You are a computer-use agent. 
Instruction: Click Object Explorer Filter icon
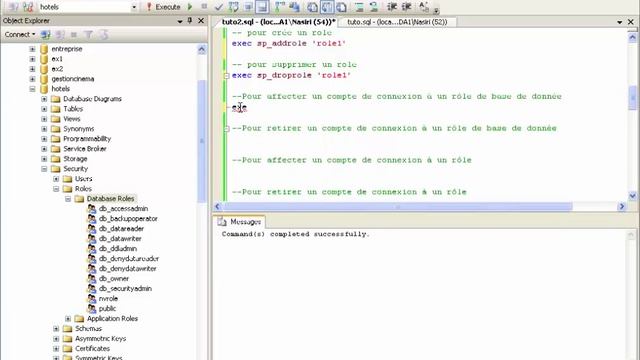tap(89, 35)
